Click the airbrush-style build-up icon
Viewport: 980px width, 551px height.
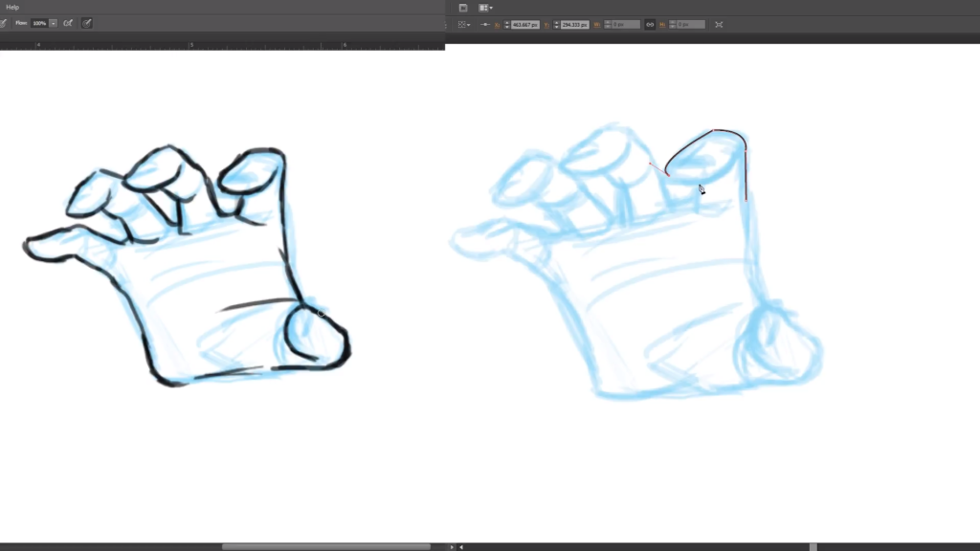point(68,23)
